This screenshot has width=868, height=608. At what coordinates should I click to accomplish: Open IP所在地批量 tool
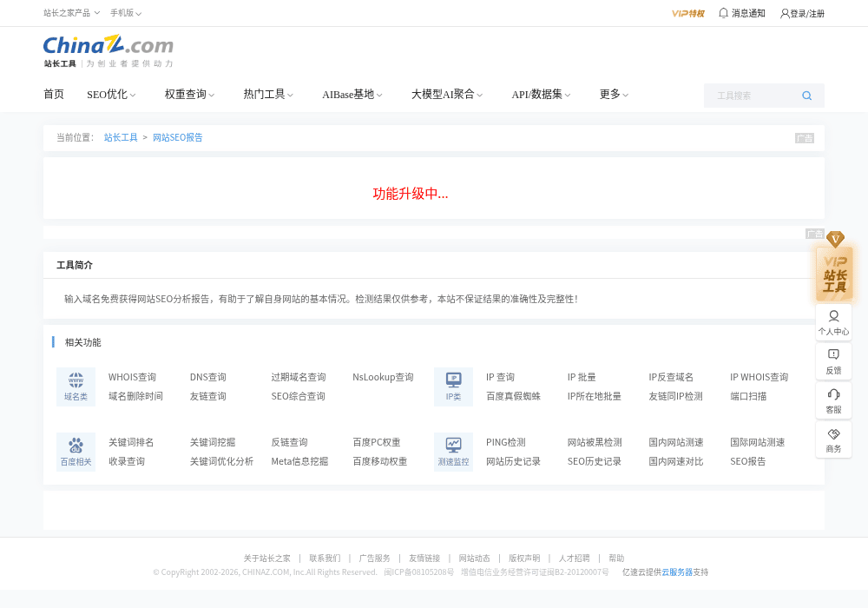pyautogui.click(x=595, y=396)
